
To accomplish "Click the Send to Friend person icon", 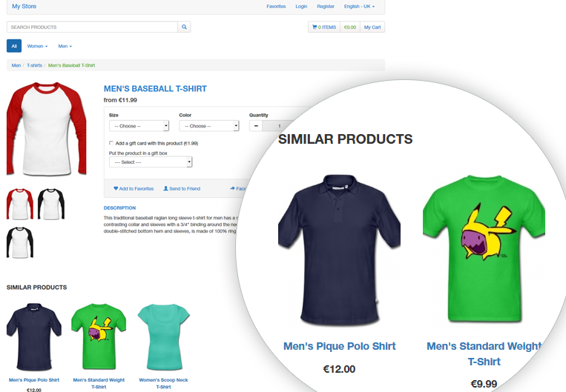I will point(165,188).
